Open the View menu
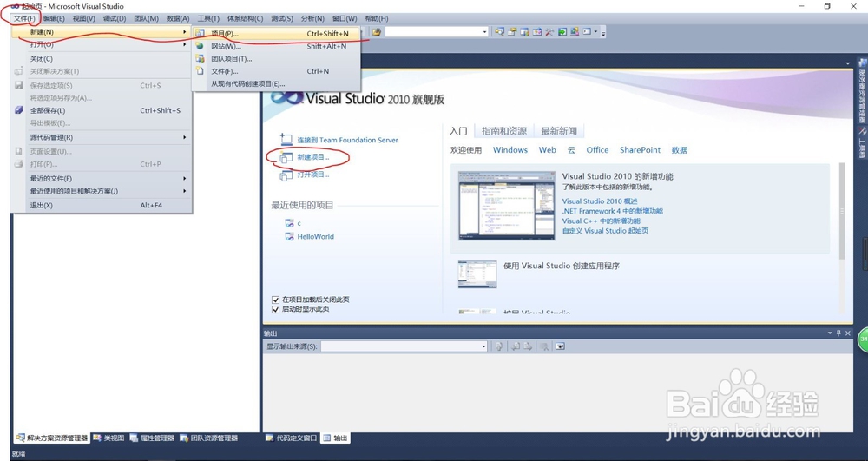868x461 pixels. [x=83, y=18]
